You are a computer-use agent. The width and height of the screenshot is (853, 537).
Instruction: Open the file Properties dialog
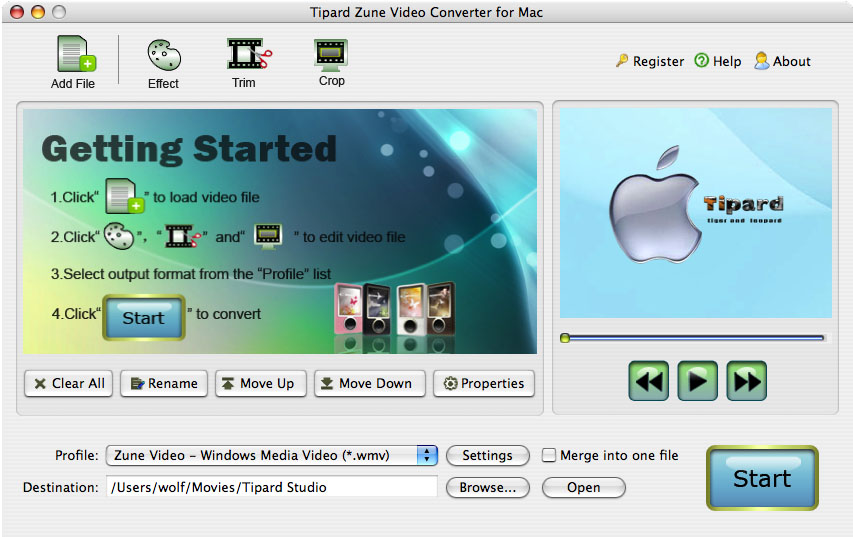click(x=484, y=383)
